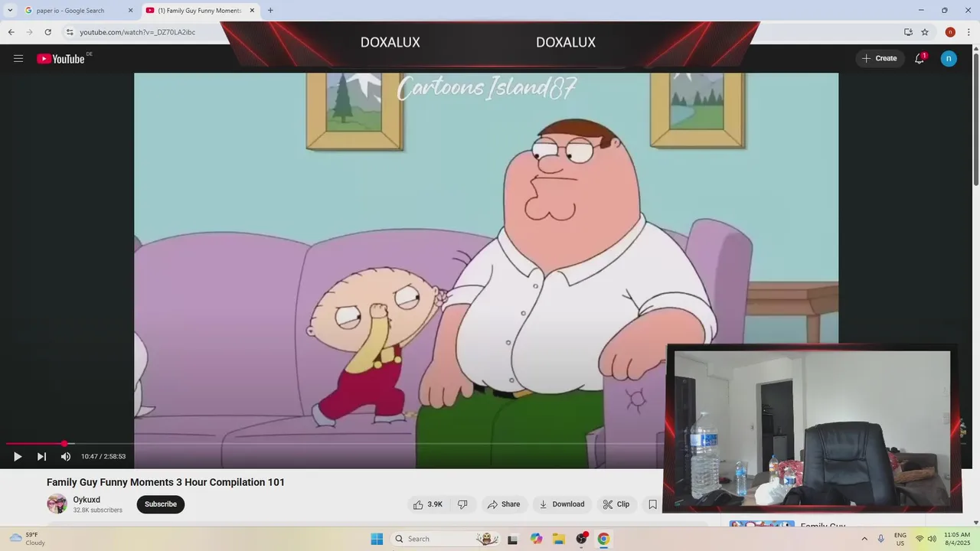Open the Oykuxd channel name link
This screenshot has width=980, height=551.
pos(87,500)
